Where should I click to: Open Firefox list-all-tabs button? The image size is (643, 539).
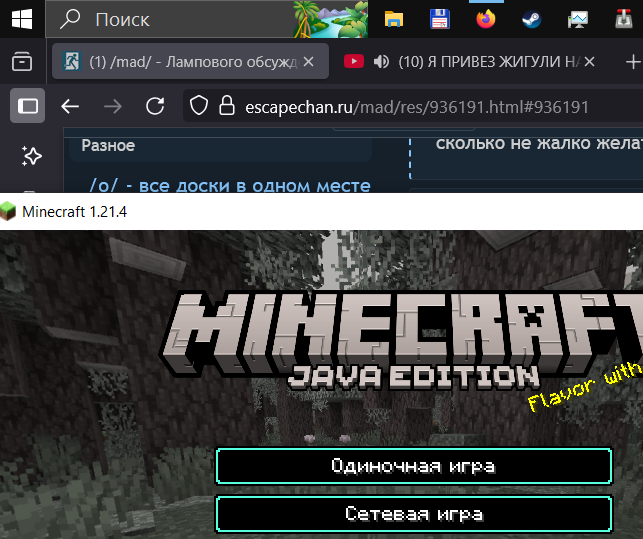pyautogui.click(x=22, y=62)
